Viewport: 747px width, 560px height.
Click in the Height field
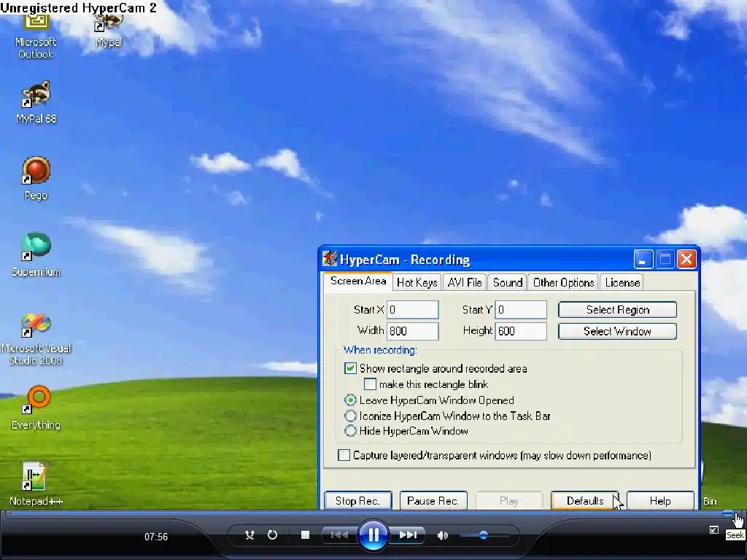[x=521, y=331]
